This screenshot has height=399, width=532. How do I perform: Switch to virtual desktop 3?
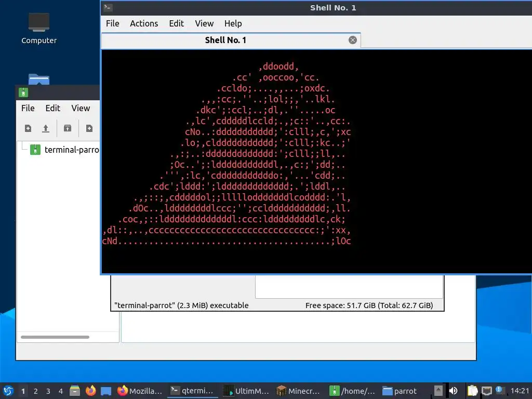(48, 391)
